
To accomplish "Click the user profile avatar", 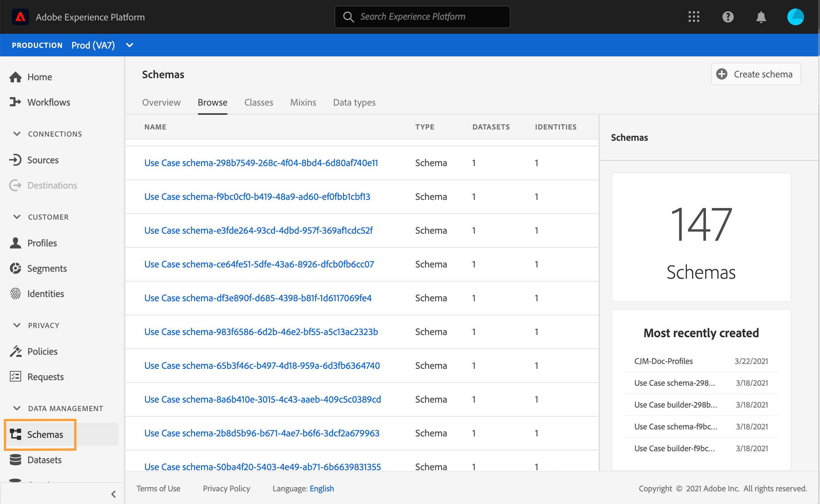I will [795, 17].
